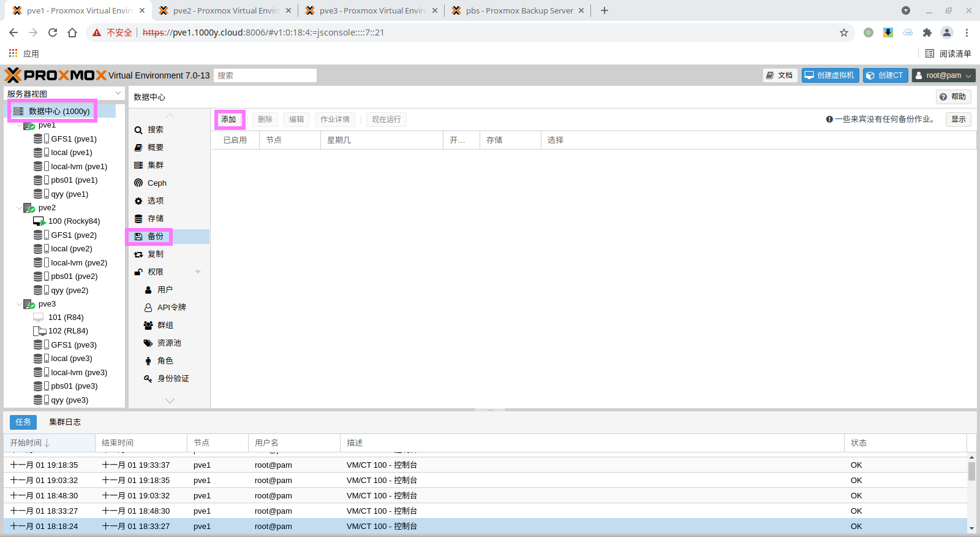Collapse the pve3 node tree

18,304
